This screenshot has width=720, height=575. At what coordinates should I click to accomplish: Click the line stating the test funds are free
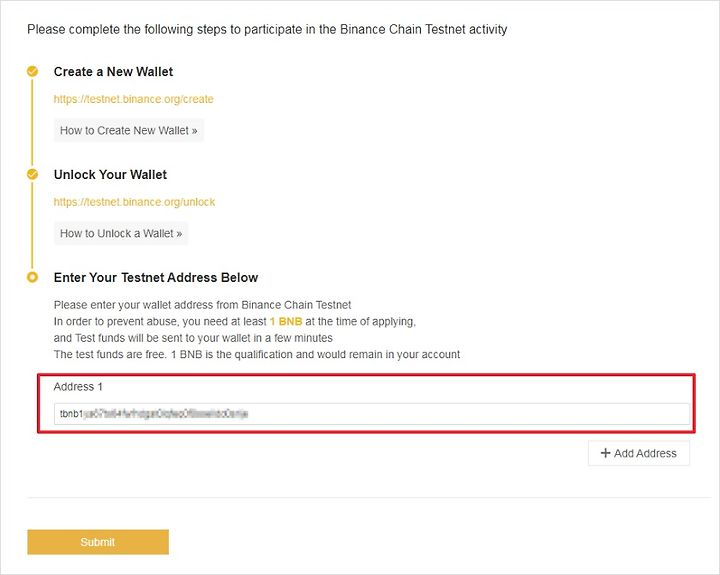point(257,355)
